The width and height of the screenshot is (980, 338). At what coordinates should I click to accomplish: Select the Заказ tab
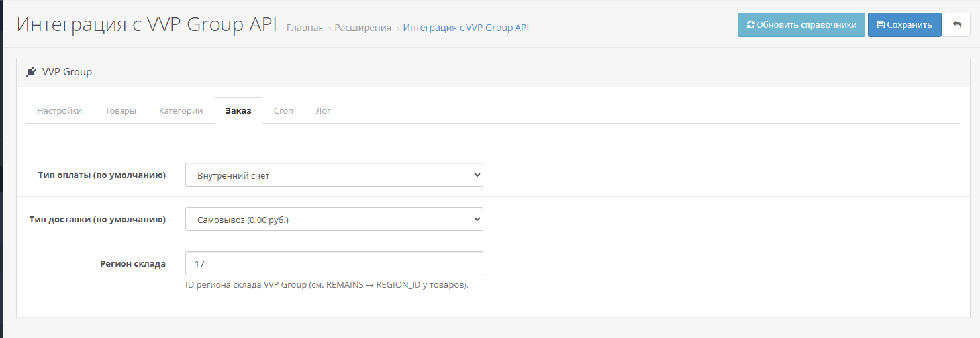238,110
